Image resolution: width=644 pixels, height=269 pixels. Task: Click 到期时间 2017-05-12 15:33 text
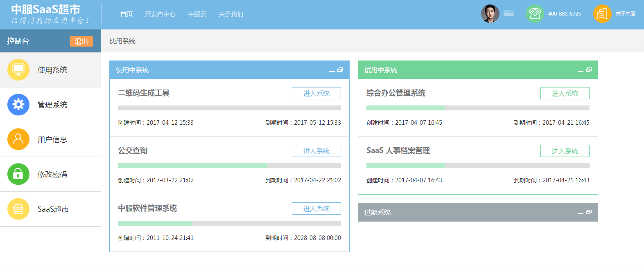[x=303, y=123]
